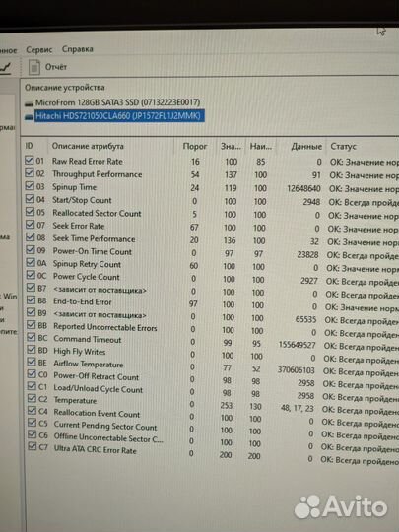Toggle checkbox for Power-On Time Count

(x=31, y=250)
